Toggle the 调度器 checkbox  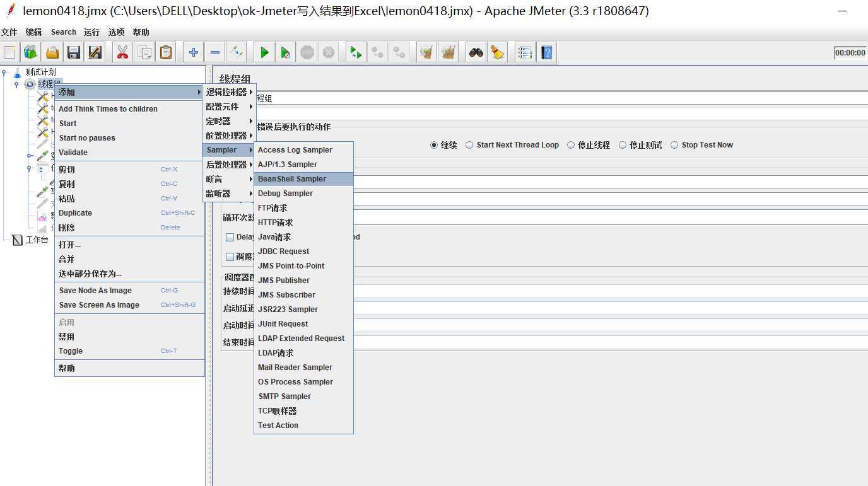pyautogui.click(x=230, y=257)
